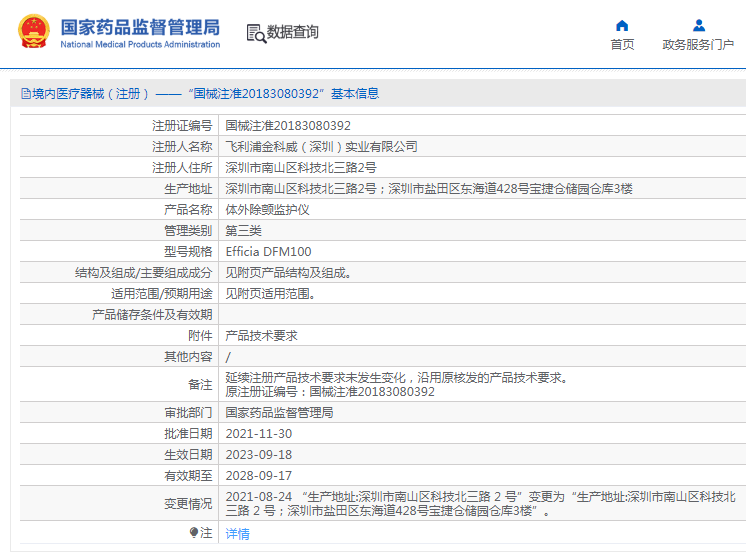746x555 pixels.
Task: Click the product name 体外除颤监护仪 cell
Action: pos(267,210)
